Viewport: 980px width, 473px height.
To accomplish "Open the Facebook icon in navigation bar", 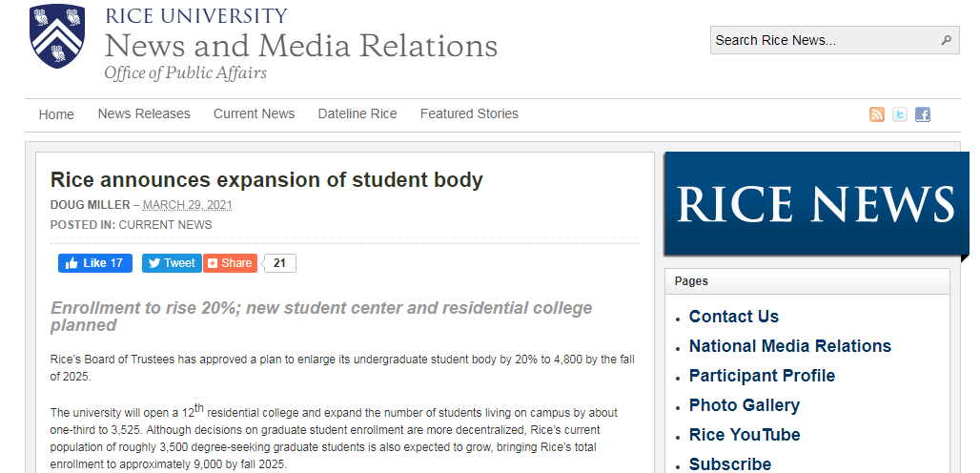I will (923, 114).
